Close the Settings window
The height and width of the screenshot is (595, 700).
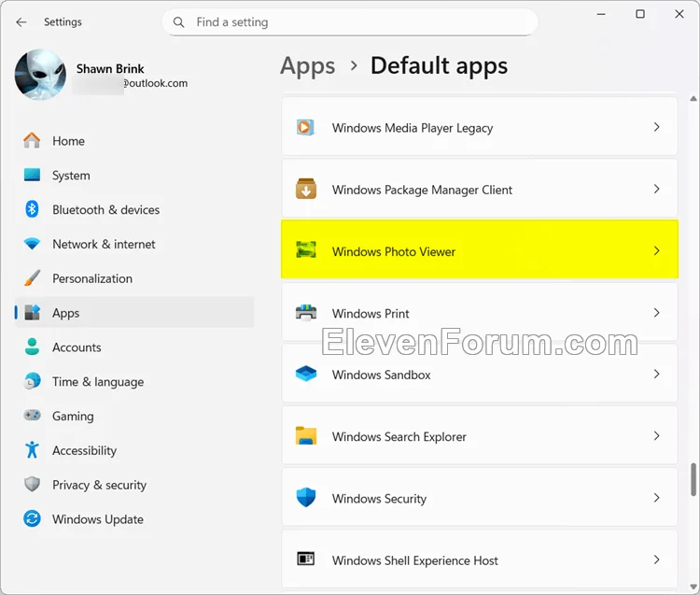coord(679,14)
